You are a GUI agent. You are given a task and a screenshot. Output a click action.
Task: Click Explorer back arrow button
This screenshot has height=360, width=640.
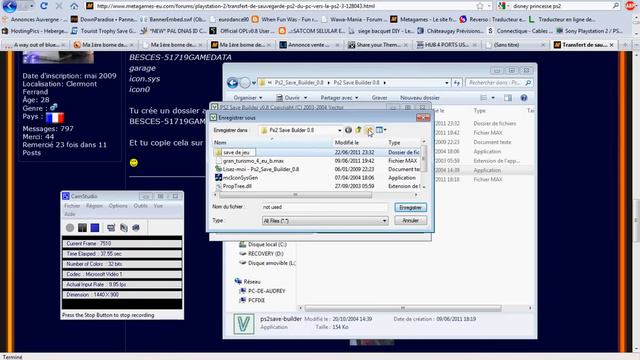(233, 83)
